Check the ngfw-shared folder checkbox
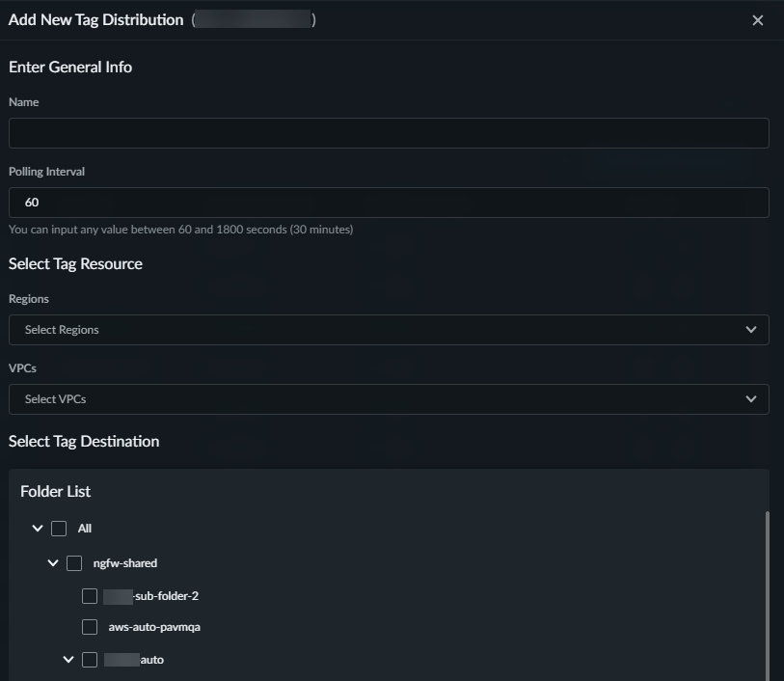Viewport: 784px width, 681px height. pyautogui.click(x=74, y=563)
